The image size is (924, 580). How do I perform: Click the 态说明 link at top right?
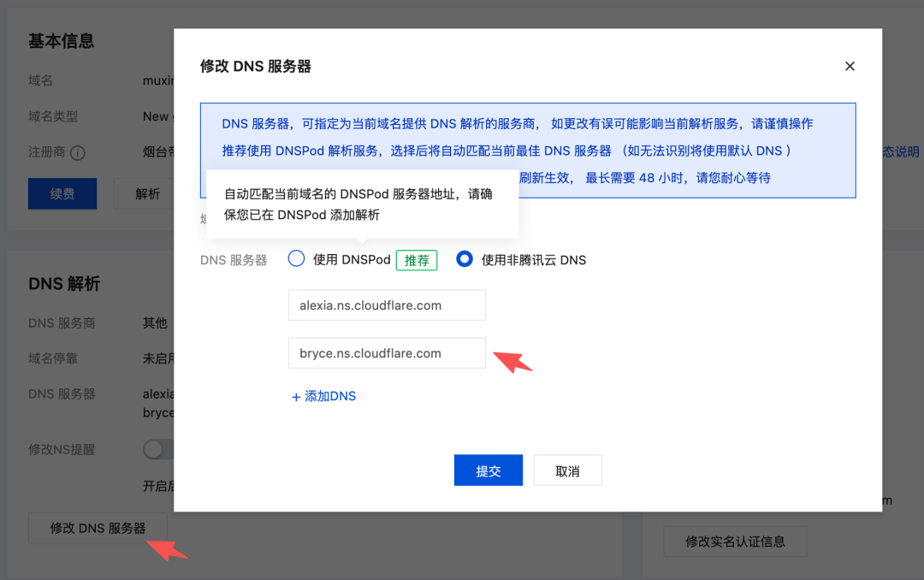coord(903,151)
